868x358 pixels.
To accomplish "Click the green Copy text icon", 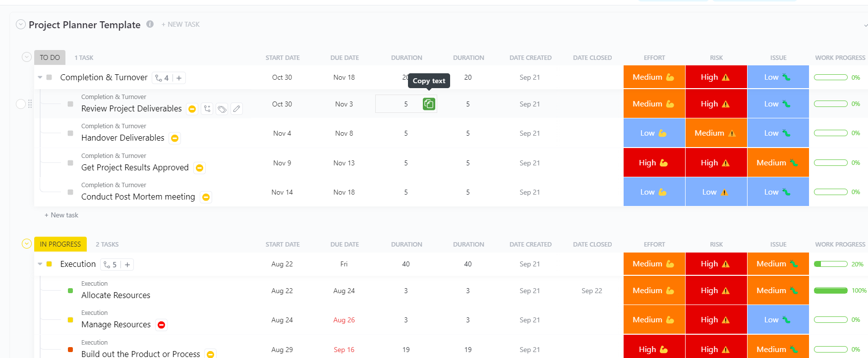I will (428, 104).
